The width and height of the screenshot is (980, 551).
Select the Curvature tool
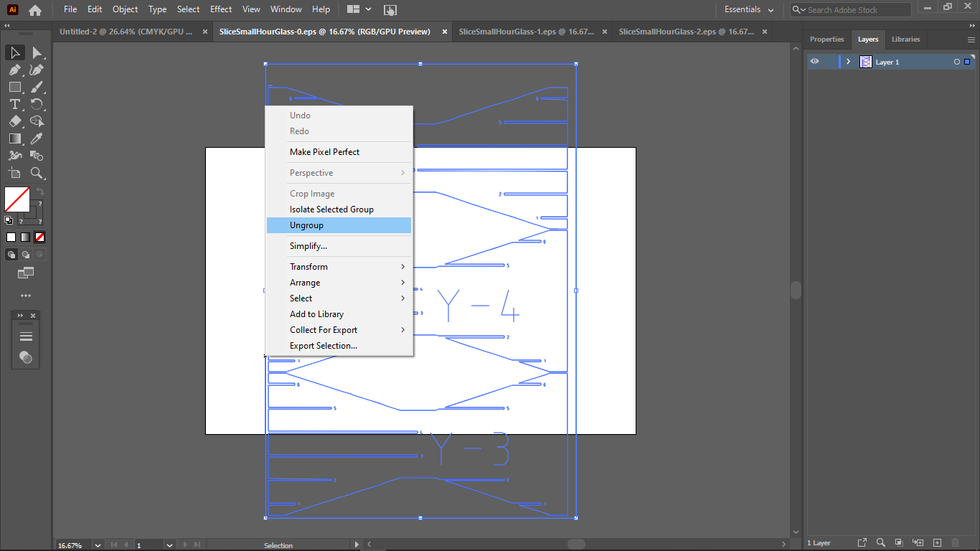coord(37,70)
